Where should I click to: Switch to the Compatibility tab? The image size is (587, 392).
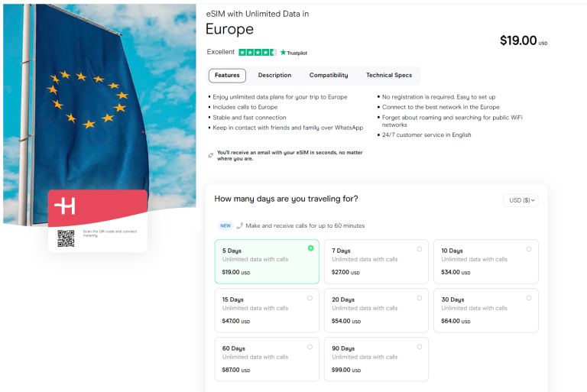point(329,75)
